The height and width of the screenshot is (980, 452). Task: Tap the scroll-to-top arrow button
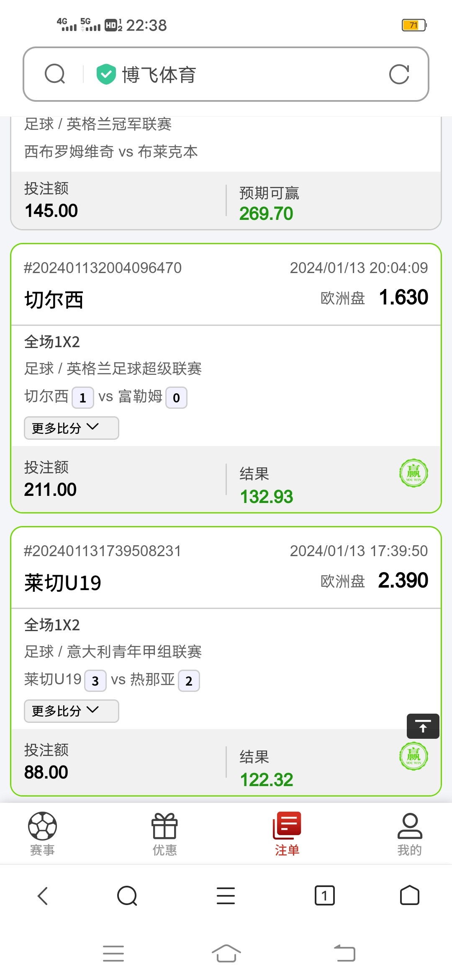(423, 726)
